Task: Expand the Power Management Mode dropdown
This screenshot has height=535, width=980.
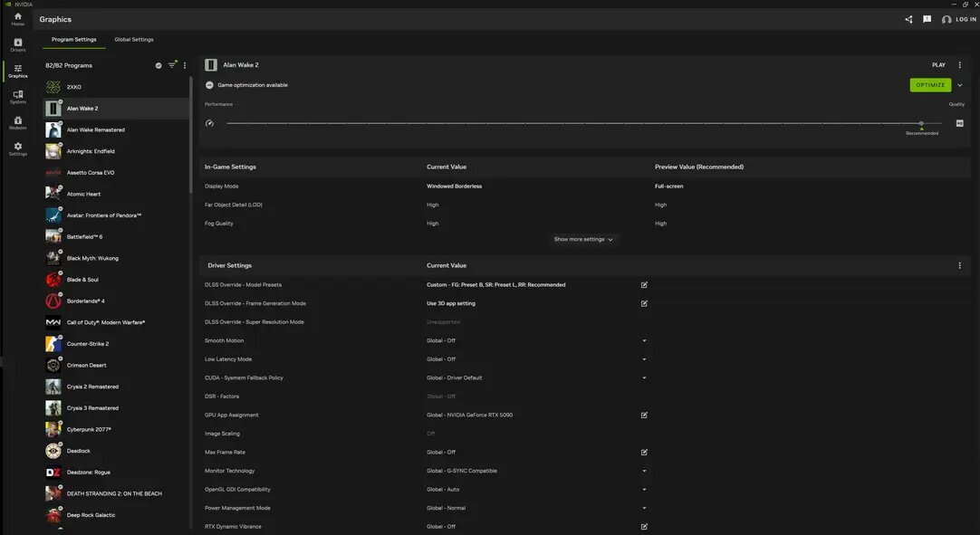Action: (x=644, y=508)
